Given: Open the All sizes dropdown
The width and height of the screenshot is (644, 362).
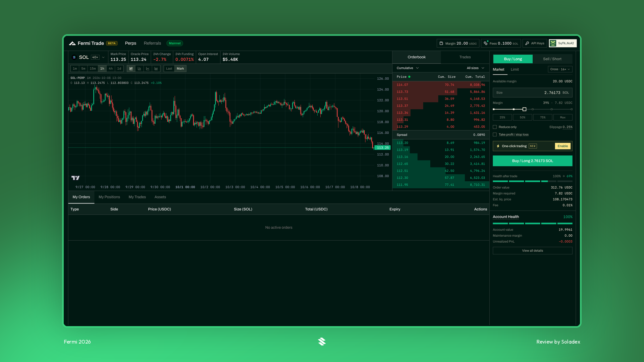Looking at the screenshot, I should pyautogui.click(x=476, y=68).
